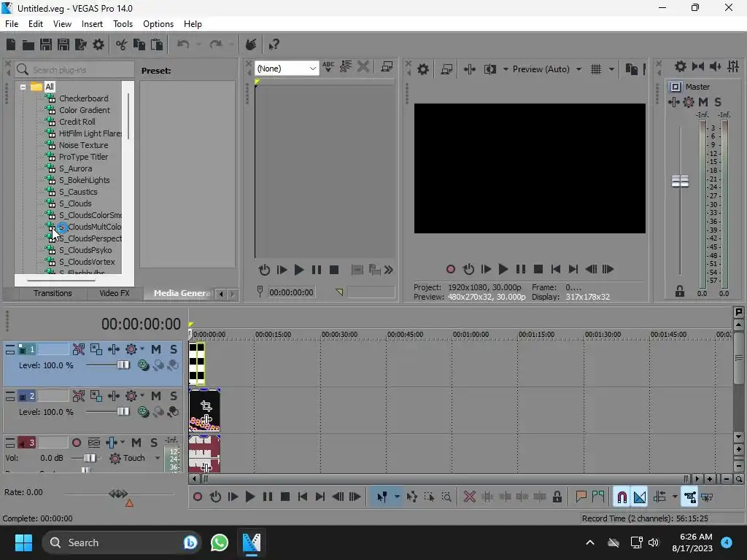The height and width of the screenshot is (560, 747).
Task: Click the Insert Marker icon
Action: click(x=581, y=497)
